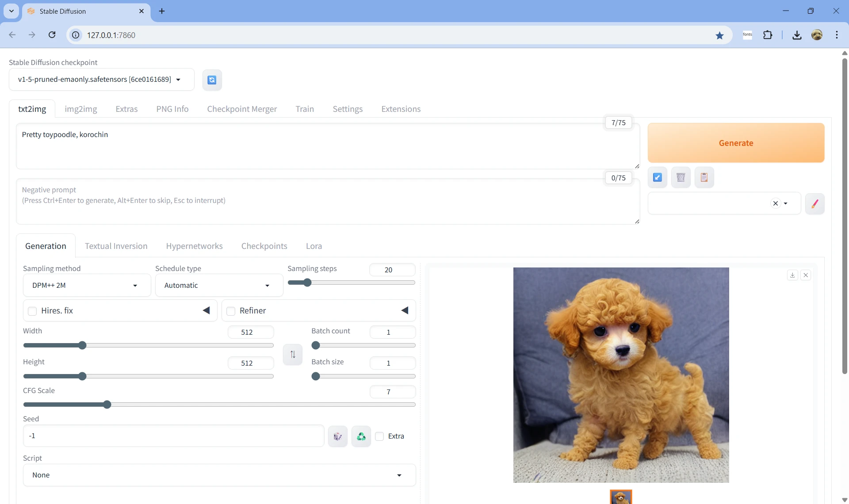Click the clear prompt trash icon
The width and height of the screenshot is (849, 504).
click(681, 177)
